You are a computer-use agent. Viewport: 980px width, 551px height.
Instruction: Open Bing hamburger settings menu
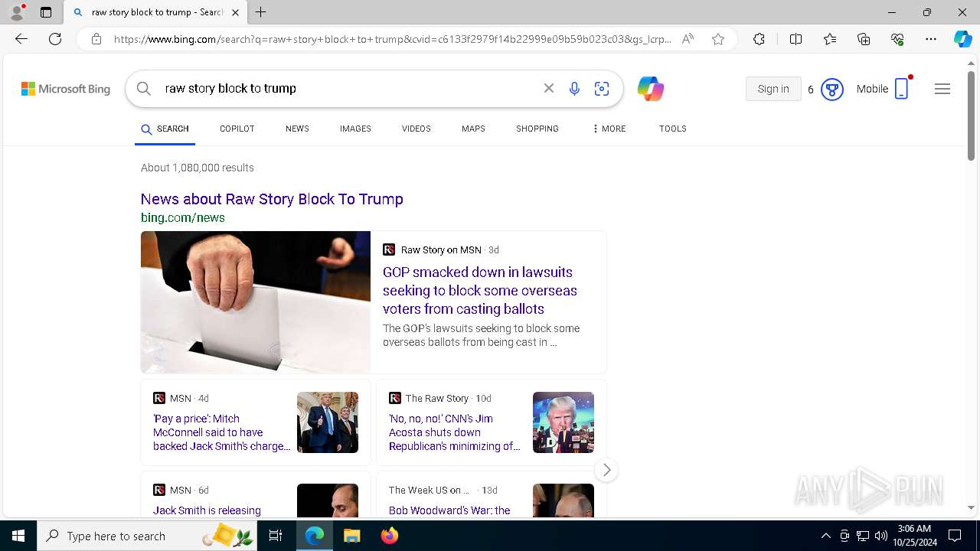pos(942,89)
